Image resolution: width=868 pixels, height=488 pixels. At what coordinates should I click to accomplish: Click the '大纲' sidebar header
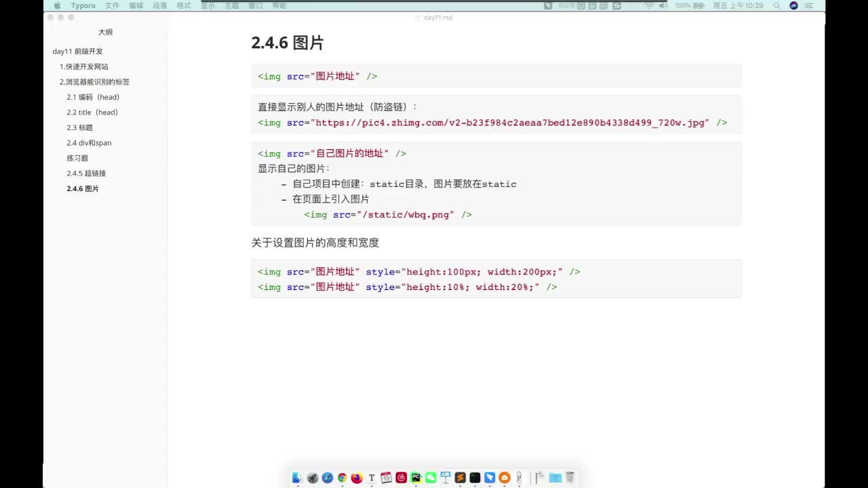[x=105, y=32]
